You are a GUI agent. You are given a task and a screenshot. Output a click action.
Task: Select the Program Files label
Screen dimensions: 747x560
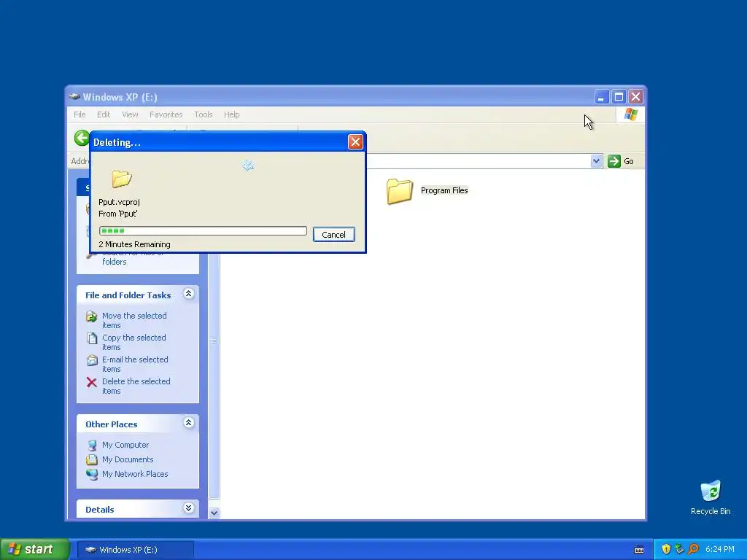pyautogui.click(x=444, y=190)
